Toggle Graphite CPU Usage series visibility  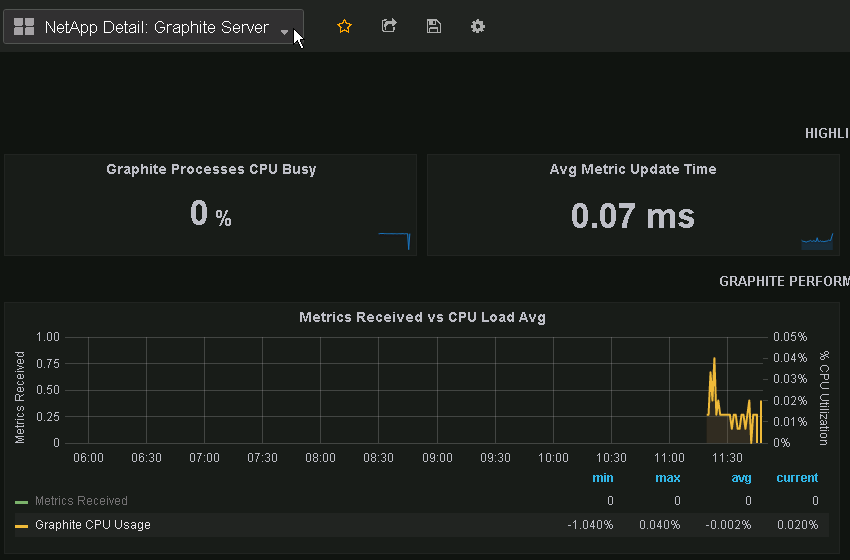click(x=92, y=525)
